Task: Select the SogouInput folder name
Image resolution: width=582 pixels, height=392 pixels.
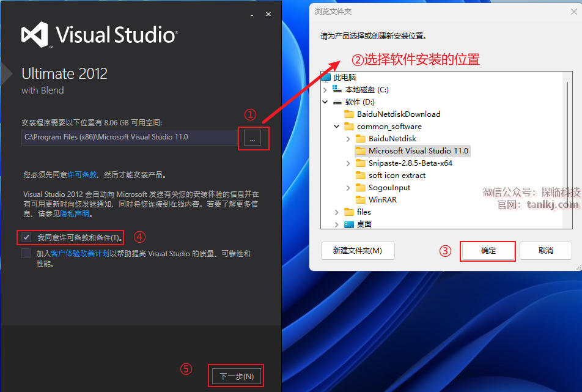Action: pyautogui.click(x=389, y=188)
